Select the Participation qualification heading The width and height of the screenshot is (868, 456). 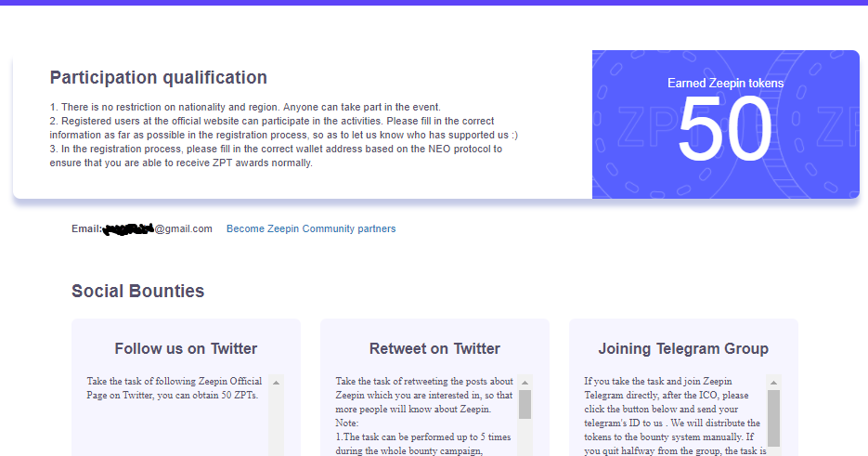159,78
